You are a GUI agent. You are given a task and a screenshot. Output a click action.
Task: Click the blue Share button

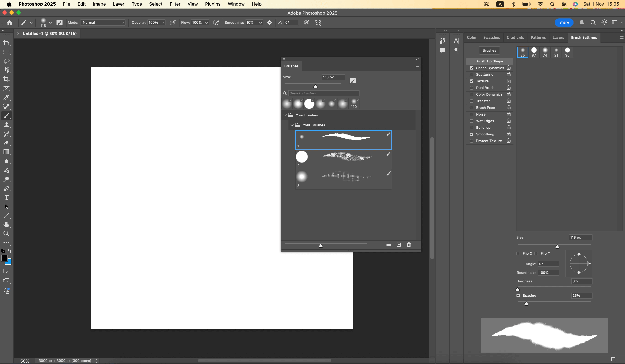pyautogui.click(x=564, y=22)
